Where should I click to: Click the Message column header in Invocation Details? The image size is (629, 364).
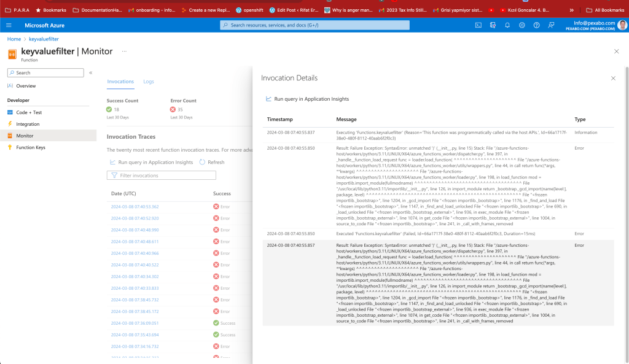pos(346,120)
